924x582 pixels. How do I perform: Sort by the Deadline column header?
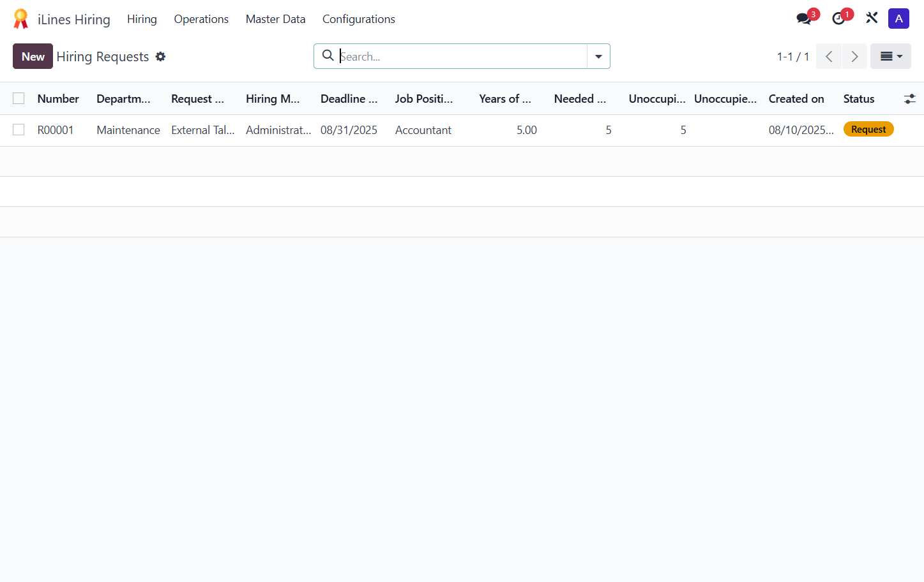point(349,99)
